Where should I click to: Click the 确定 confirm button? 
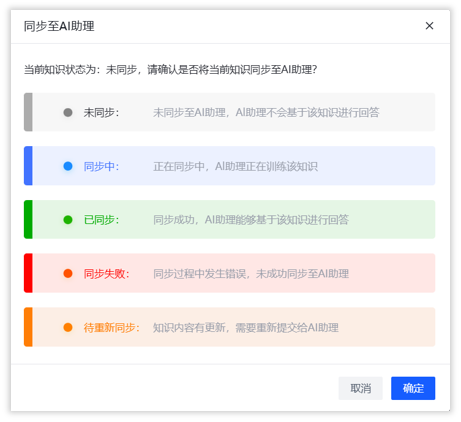pos(413,388)
